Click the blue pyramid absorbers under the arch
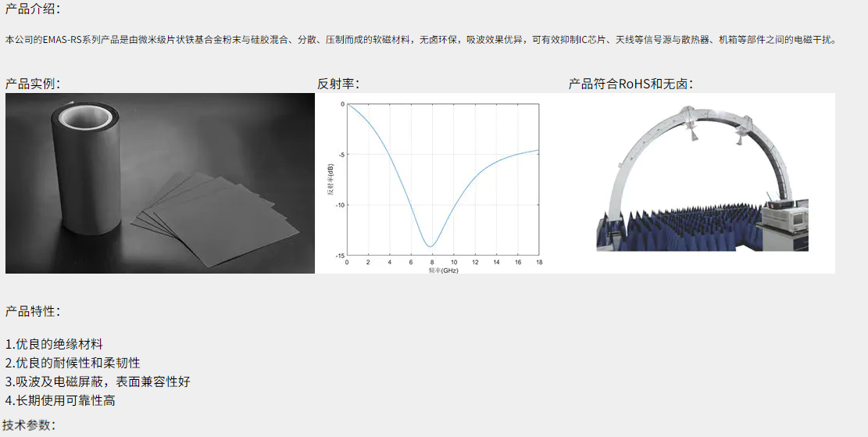Screen dimensions: 868x437 pos(680,227)
